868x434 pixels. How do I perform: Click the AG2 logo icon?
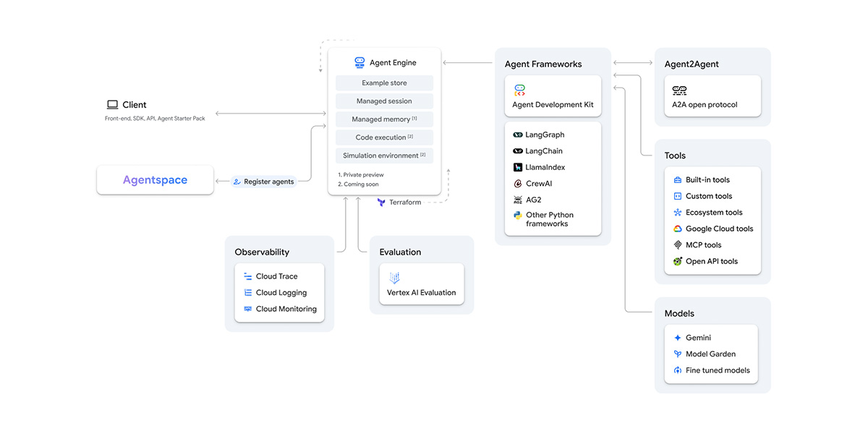click(x=518, y=200)
